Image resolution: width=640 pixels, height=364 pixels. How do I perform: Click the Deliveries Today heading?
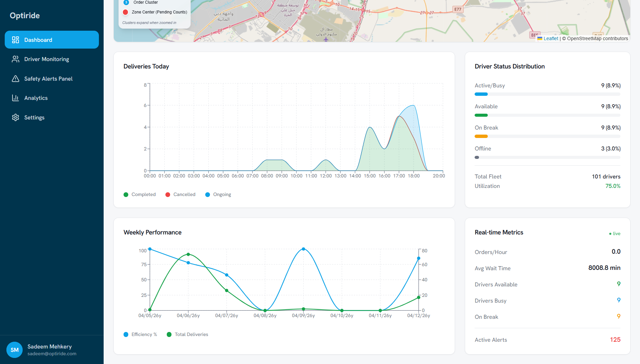(146, 66)
